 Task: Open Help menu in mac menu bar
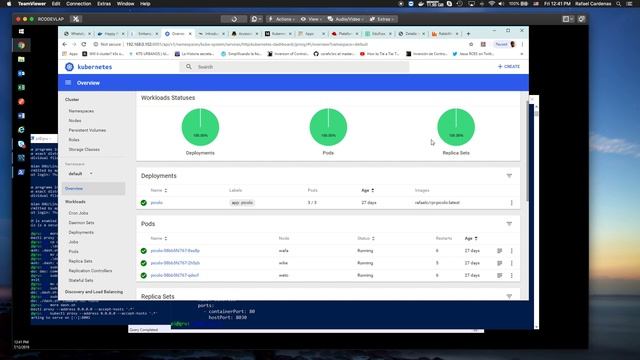[145, 4]
